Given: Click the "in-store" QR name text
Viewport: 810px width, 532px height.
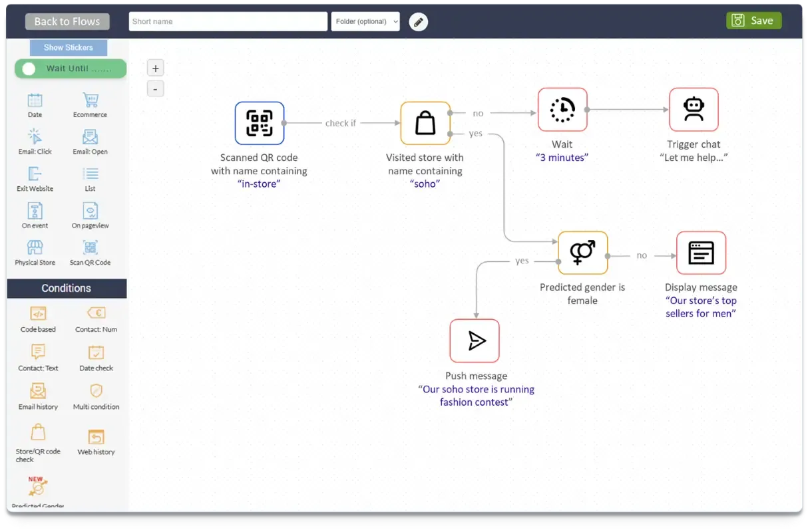Looking at the screenshot, I should click(259, 184).
